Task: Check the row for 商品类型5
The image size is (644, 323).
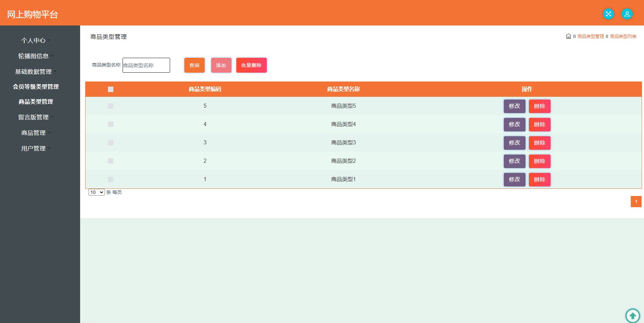Action: pos(111,106)
